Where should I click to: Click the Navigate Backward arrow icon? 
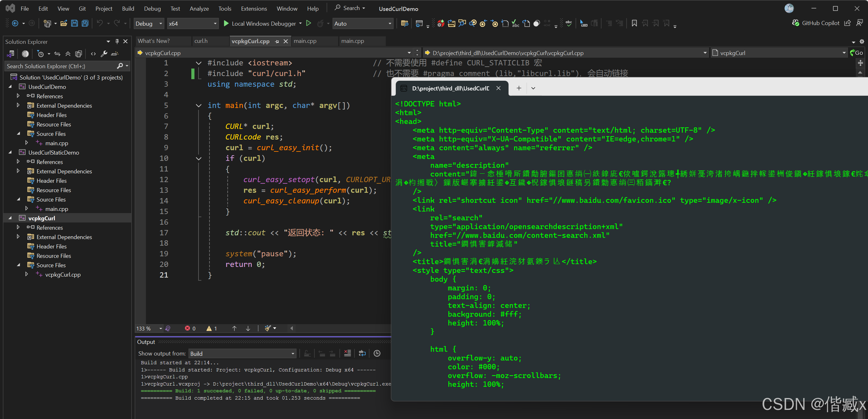point(15,23)
